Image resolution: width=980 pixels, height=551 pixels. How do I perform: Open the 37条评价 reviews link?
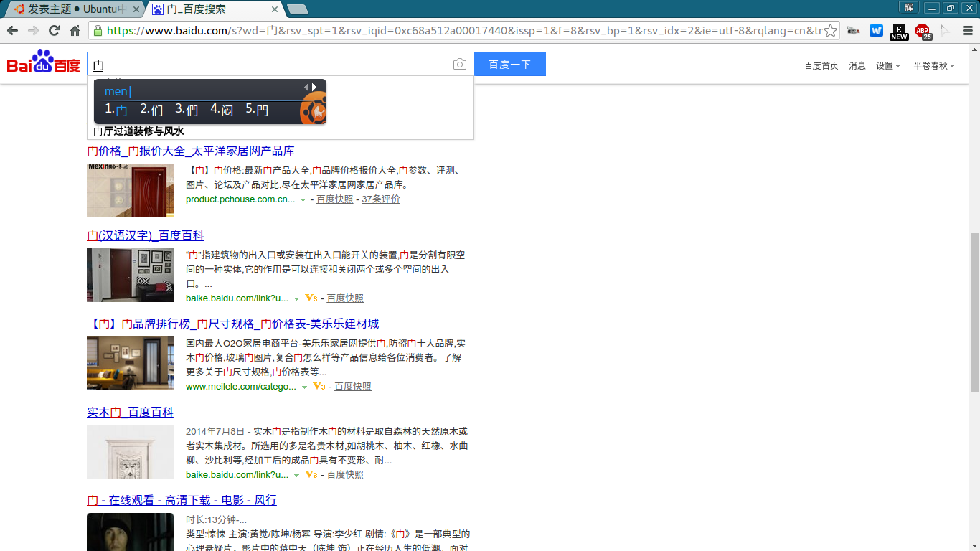tap(381, 199)
